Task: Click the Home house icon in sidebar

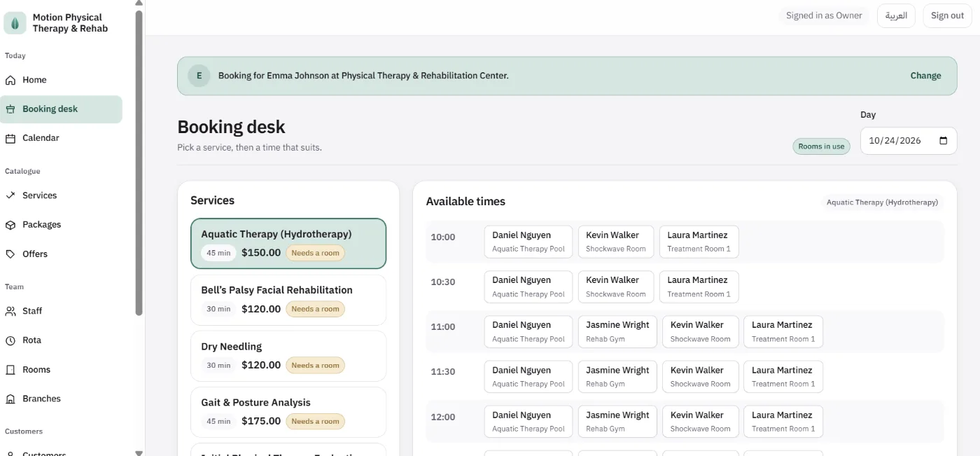Action: click(x=10, y=80)
